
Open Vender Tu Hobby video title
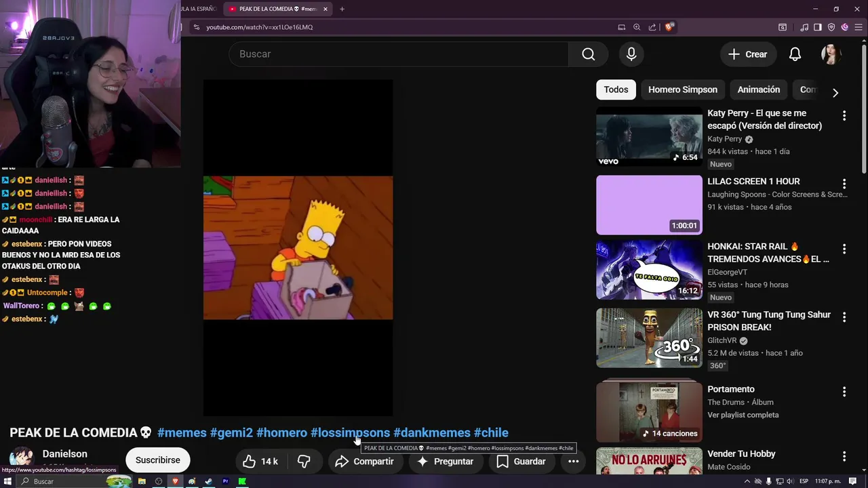741,454
